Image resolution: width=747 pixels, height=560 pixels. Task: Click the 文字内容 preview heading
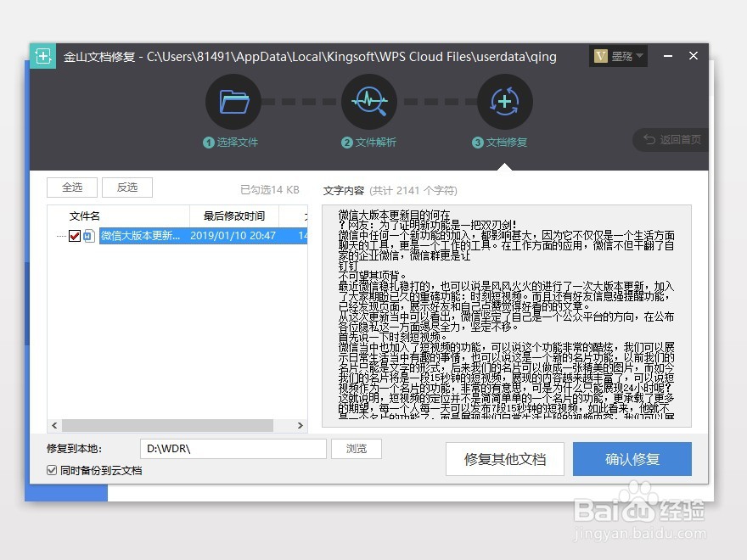[x=344, y=190]
